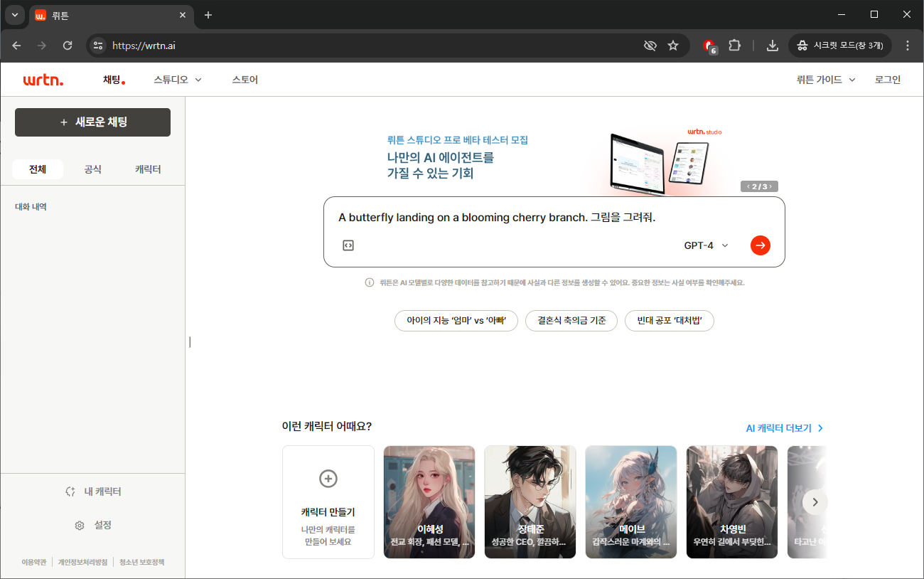
Task: Open the site information icon in address bar
Action: [x=99, y=46]
